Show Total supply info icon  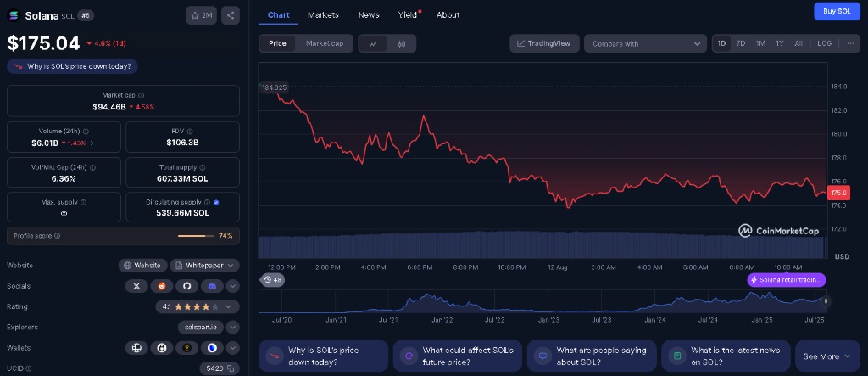pyautogui.click(x=202, y=167)
